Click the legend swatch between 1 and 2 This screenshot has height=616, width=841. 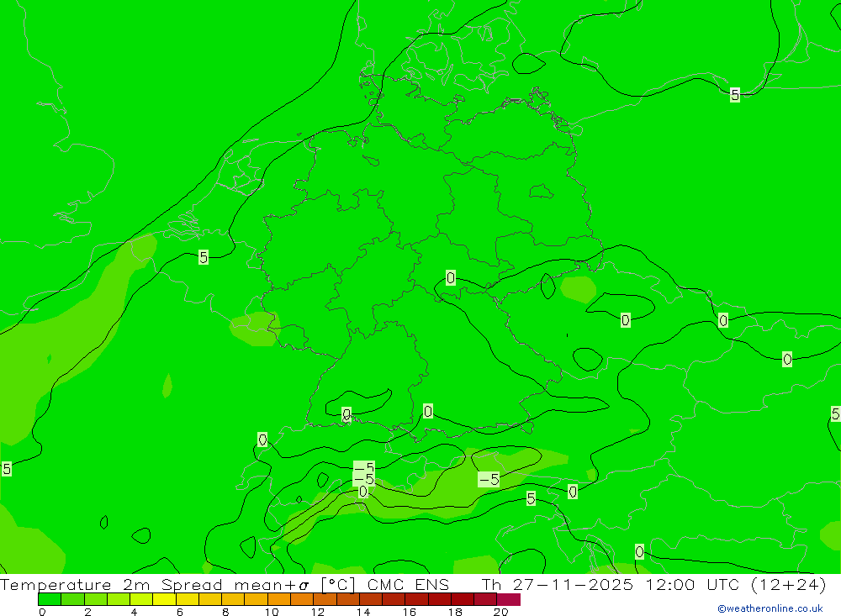(72, 599)
